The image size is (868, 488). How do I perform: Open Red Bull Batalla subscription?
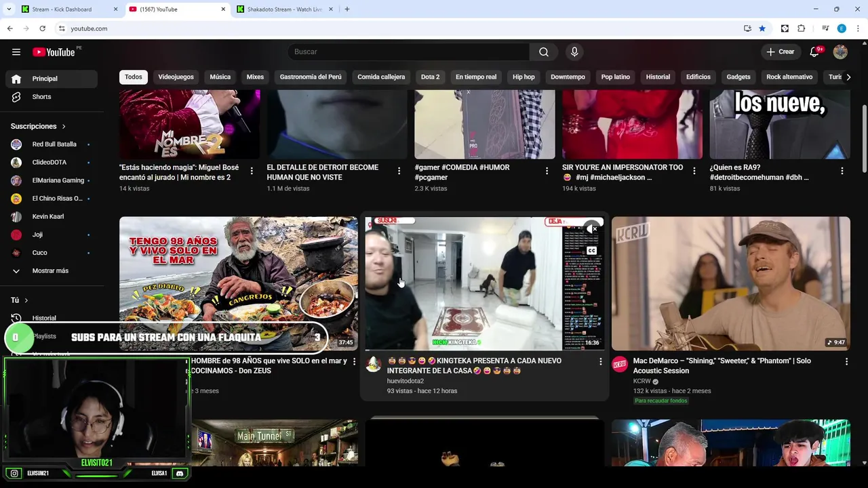click(x=52, y=144)
